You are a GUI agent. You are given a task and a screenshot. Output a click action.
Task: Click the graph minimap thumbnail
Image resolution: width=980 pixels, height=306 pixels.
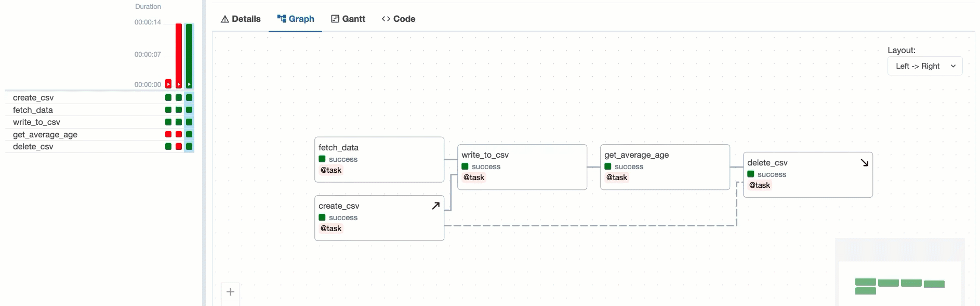click(899, 285)
